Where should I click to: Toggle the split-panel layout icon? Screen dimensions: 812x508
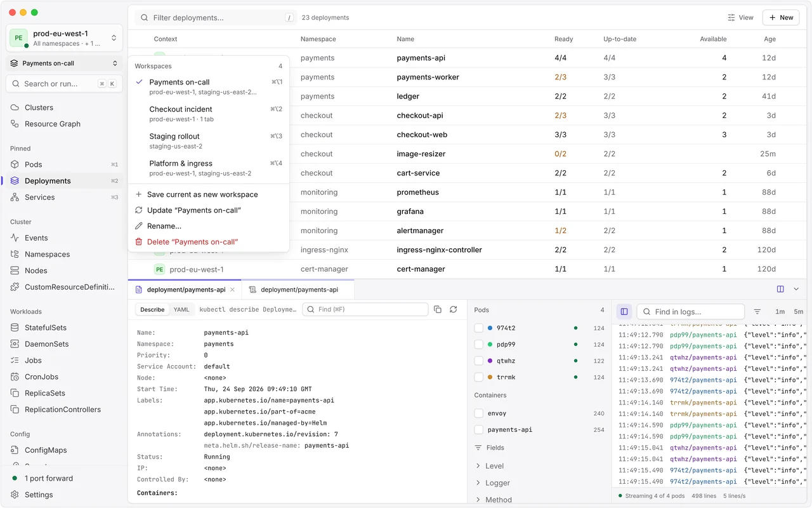click(780, 289)
